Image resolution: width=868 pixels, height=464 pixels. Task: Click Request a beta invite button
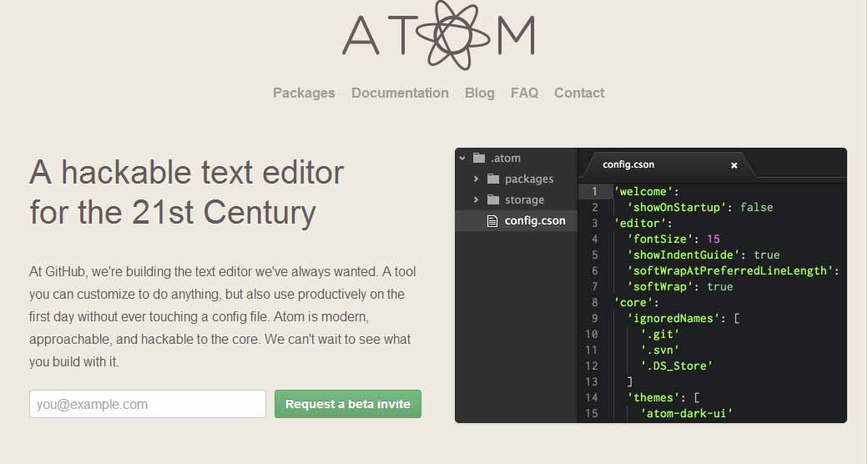[x=348, y=404]
